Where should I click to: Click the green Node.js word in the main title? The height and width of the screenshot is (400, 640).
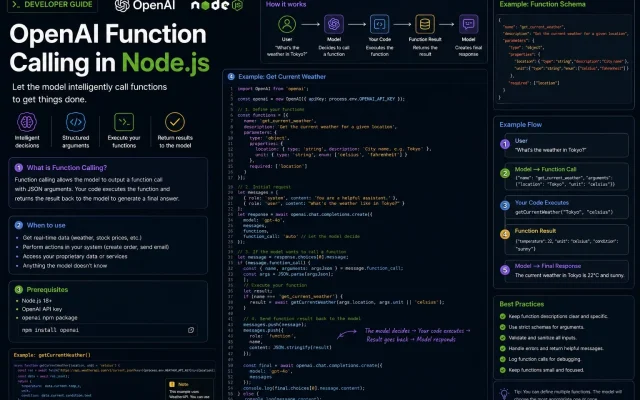(x=166, y=62)
